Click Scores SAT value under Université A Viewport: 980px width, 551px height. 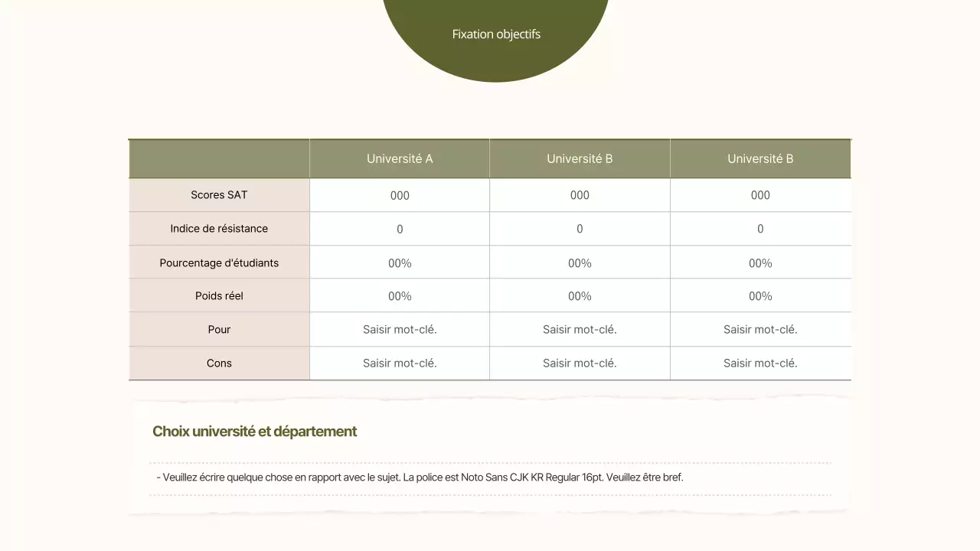(x=400, y=195)
